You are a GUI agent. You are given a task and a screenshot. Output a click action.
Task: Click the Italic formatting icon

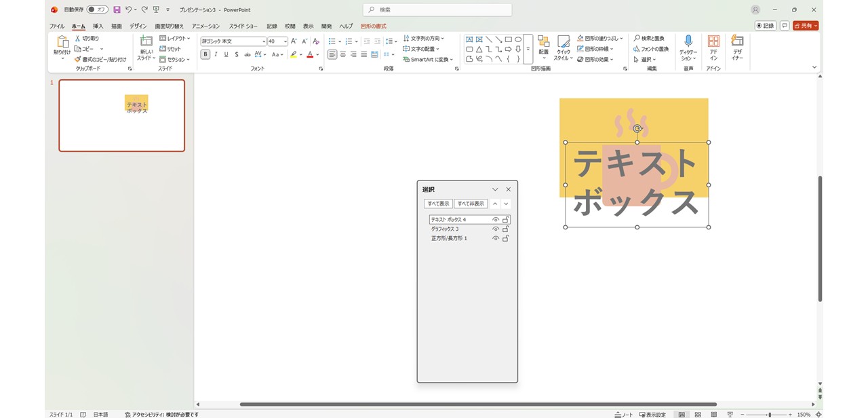(216, 54)
